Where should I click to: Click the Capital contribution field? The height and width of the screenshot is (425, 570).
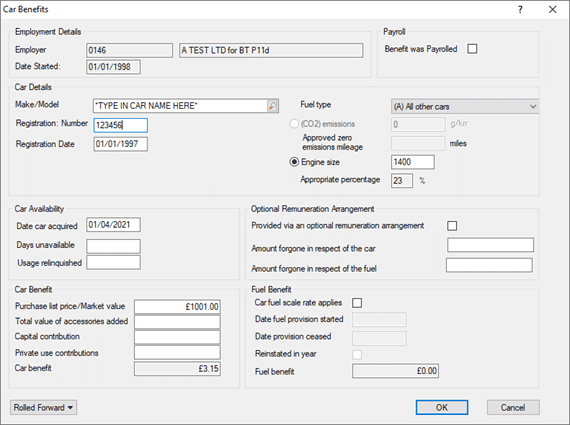pyautogui.click(x=177, y=337)
